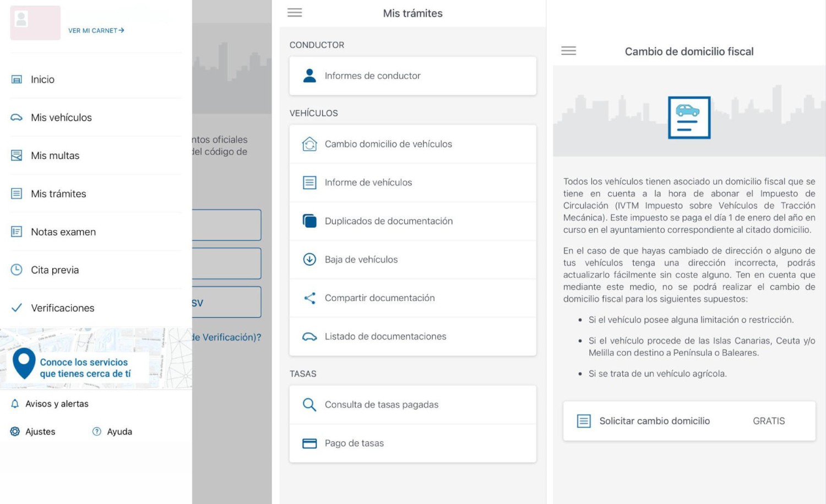Screen dimensions: 826x504
Task: Tap the Baja de vehículos download-arrow icon
Action: pos(309,259)
